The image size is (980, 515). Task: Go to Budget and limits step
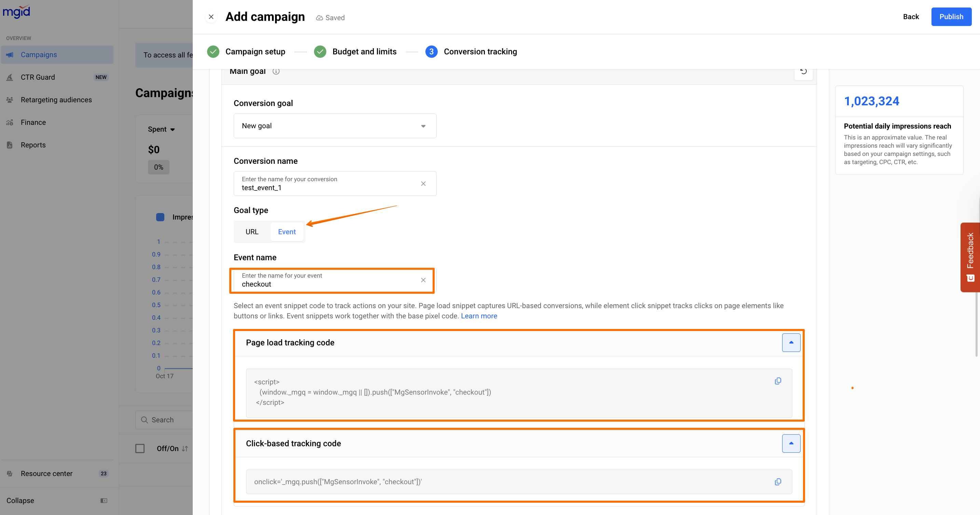click(364, 52)
